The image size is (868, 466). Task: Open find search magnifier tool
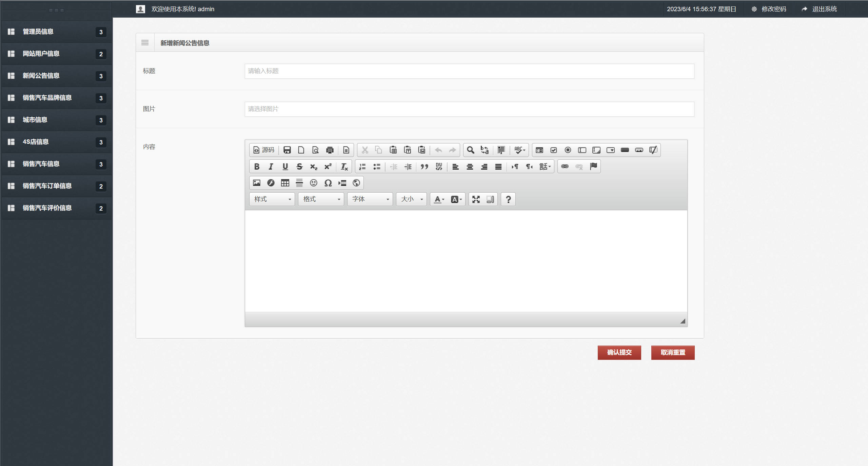click(x=470, y=150)
